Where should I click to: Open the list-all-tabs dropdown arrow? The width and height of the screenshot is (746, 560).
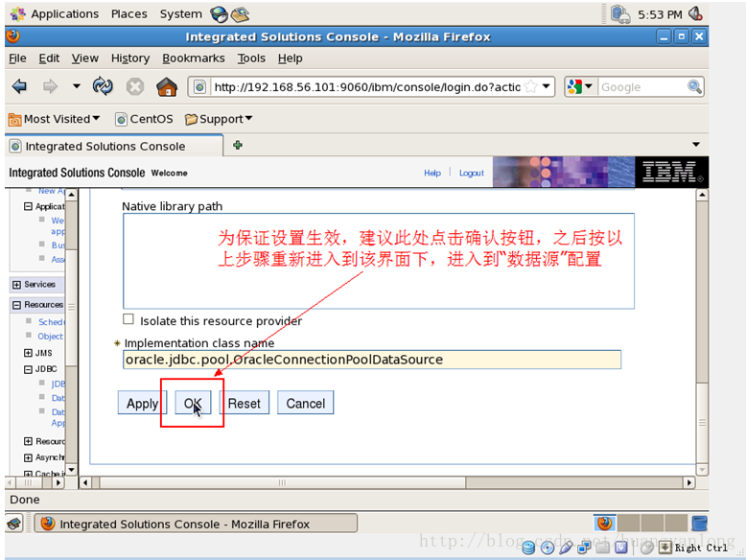coord(696,144)
